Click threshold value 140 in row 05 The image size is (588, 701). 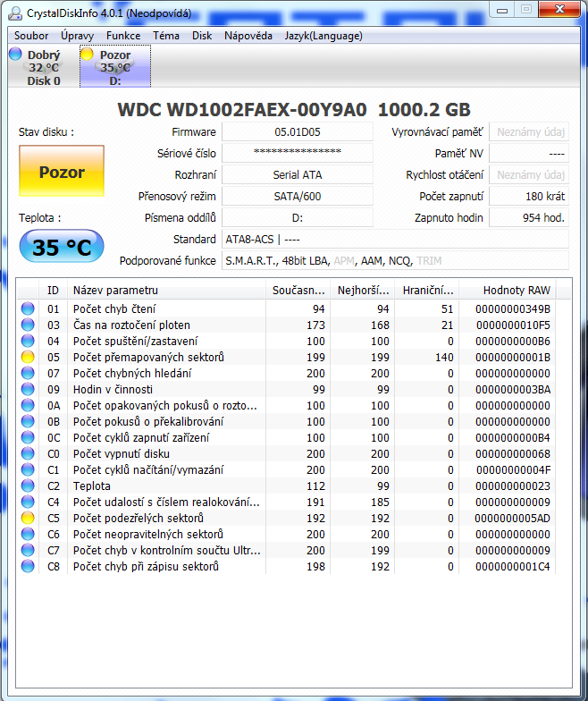tap(444, 358)
